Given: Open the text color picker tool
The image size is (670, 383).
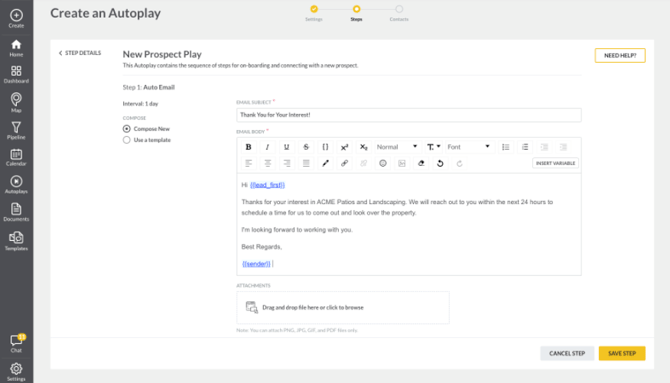Looking at the screenshot, I should [x=325, y=163].
